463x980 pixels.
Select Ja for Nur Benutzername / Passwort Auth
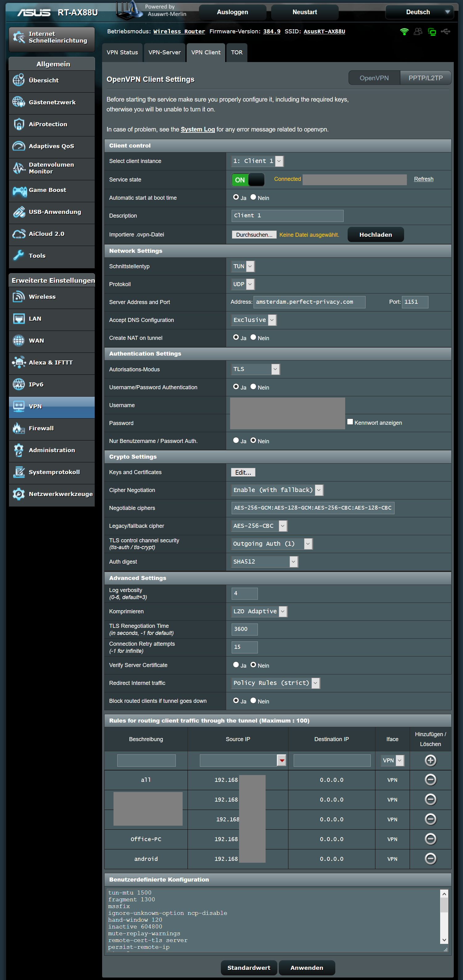click(x=236, y=440)
